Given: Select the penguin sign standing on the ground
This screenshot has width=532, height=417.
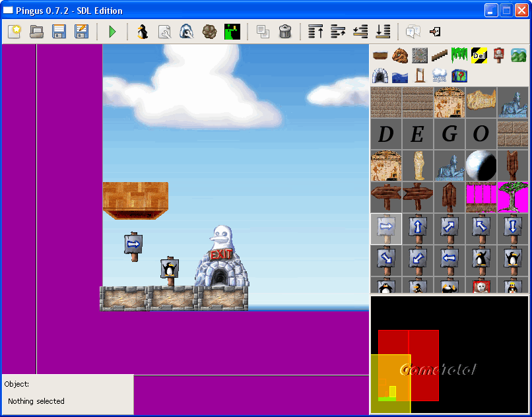Looking at the screenshot, I should point(170,271).
